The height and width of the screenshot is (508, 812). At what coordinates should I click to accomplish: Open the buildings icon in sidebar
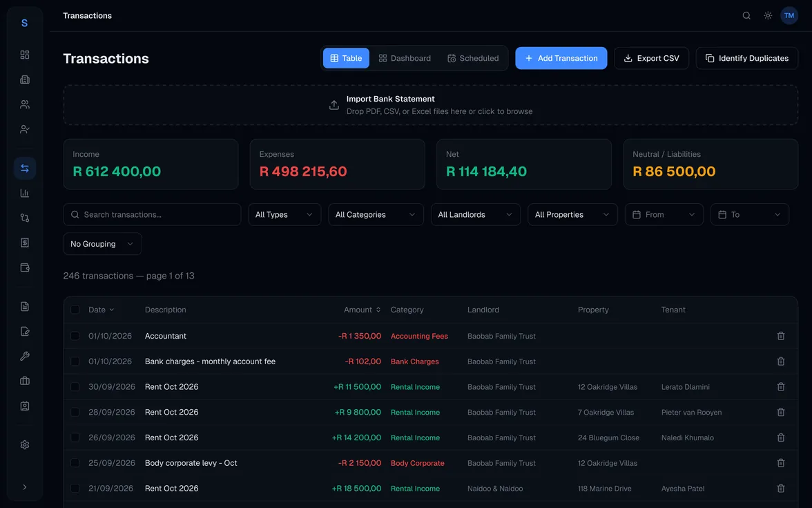(x=24, y=80)
